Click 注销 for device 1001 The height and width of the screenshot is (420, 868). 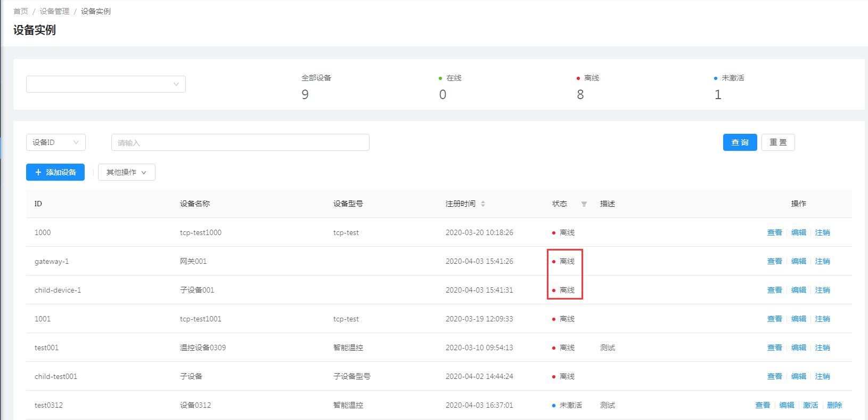[822, 319]
